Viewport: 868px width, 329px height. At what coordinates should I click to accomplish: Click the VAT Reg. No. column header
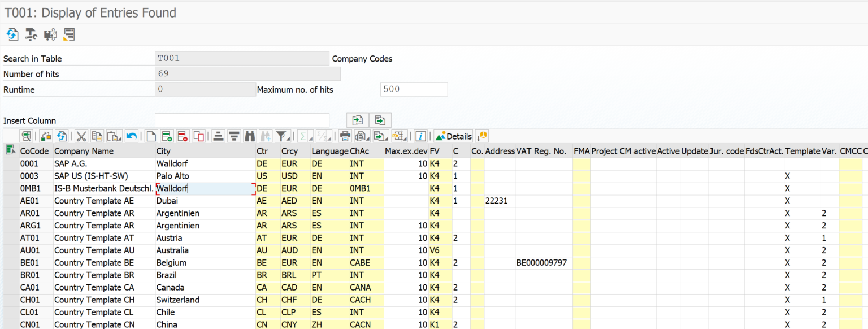[541, 151]
